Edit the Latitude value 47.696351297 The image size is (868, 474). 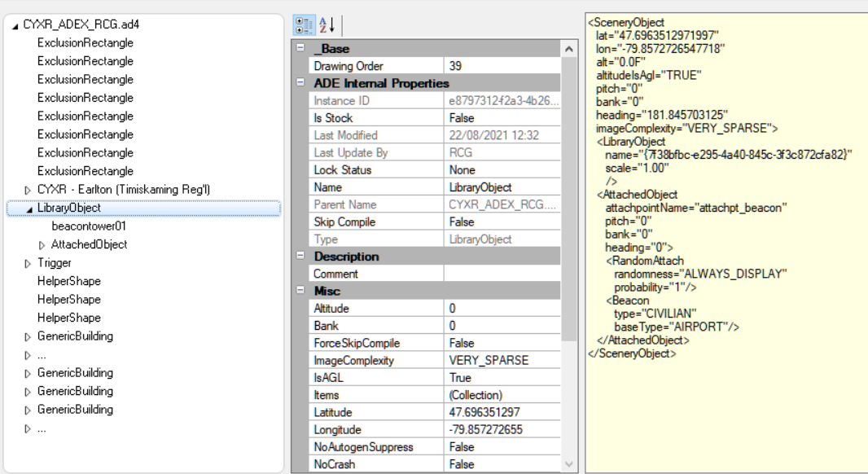coord(502,413)
